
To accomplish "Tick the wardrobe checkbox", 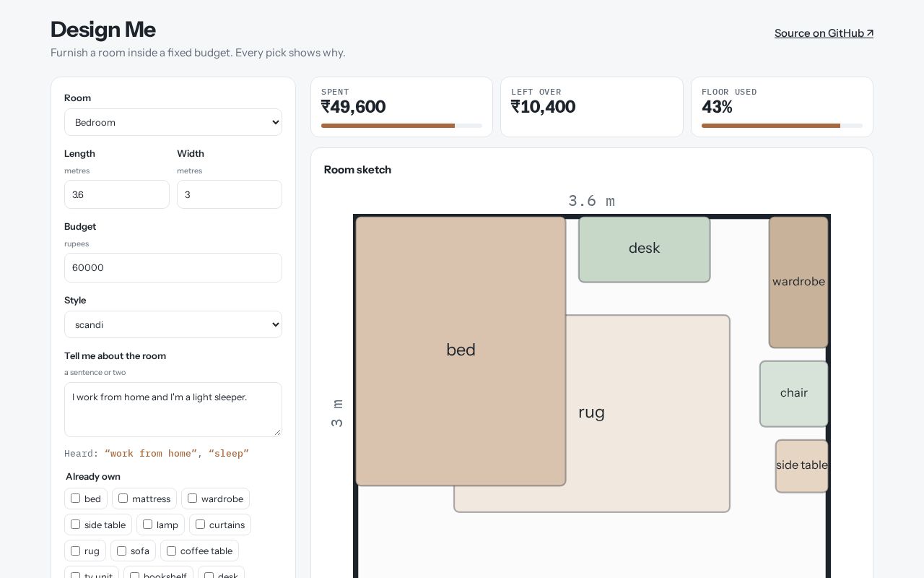I will tap(192, 499).
